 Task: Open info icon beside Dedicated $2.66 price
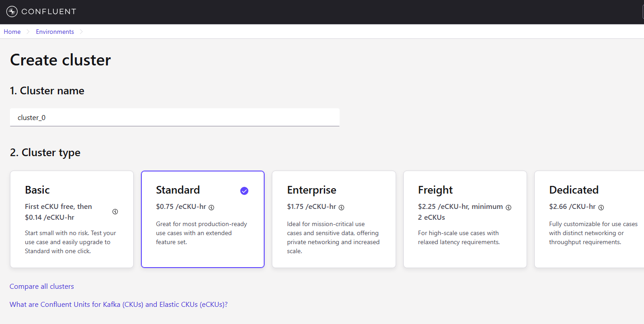click(x=601, y=208)
